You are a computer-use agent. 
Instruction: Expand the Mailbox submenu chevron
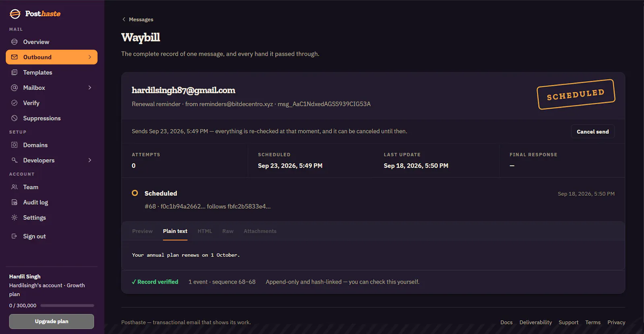pos(90,88)
